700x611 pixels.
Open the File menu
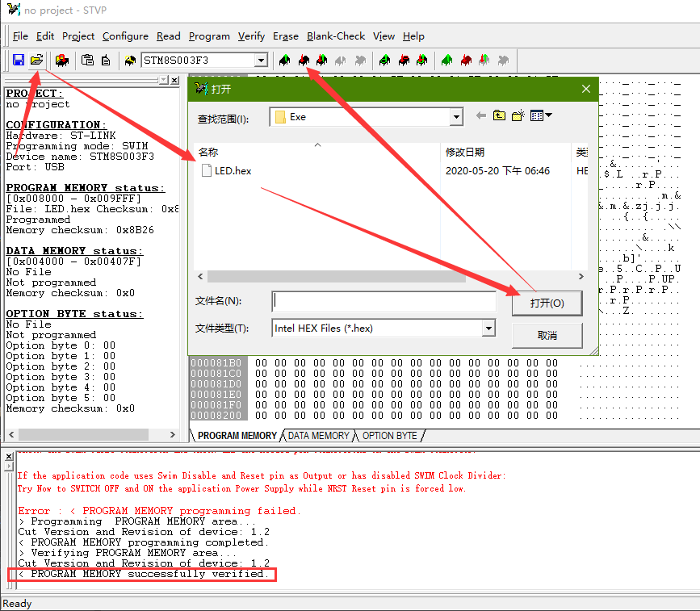pos(20,36)
